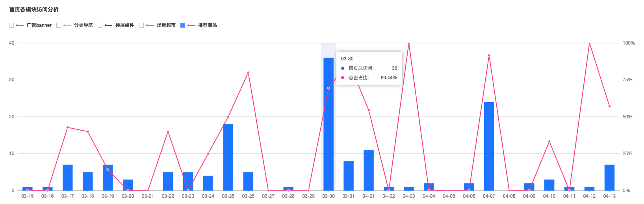
Task: Select the blue bar for 03-25
Action: (x=228, y=157)
